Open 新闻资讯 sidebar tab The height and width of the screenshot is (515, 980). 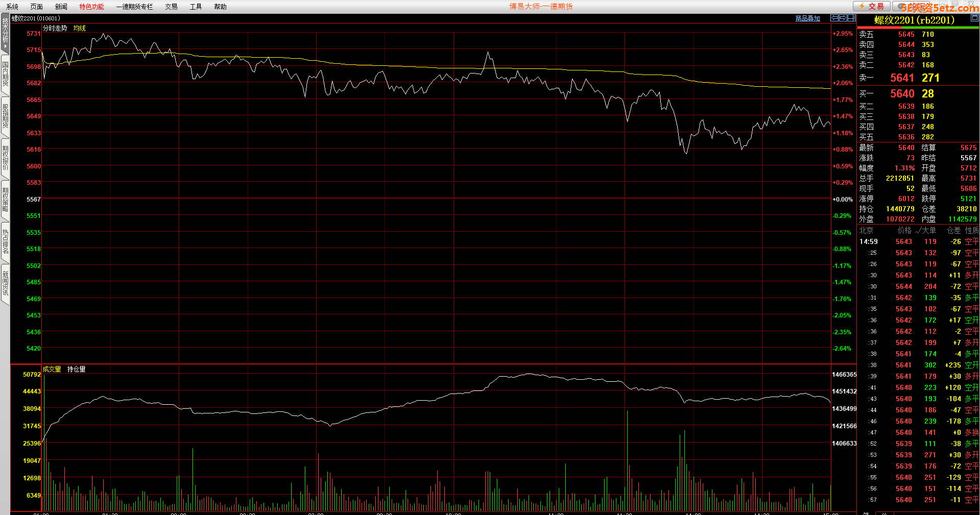5,284
